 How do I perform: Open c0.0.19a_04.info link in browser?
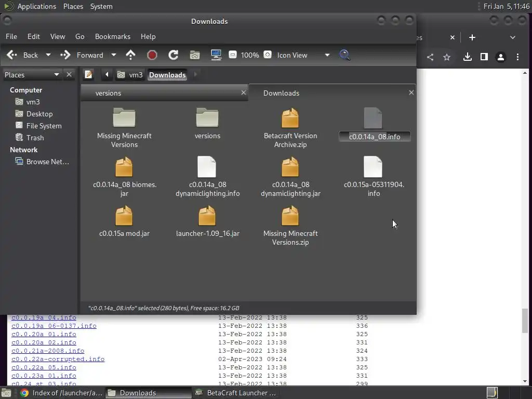click(x=44, y=317)
